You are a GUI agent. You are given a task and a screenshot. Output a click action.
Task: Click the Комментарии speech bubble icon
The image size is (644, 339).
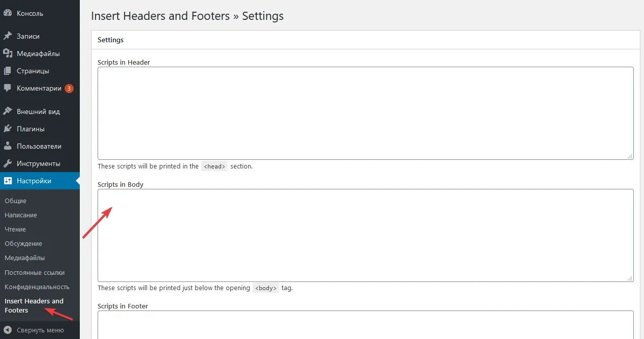click(8, 88)
